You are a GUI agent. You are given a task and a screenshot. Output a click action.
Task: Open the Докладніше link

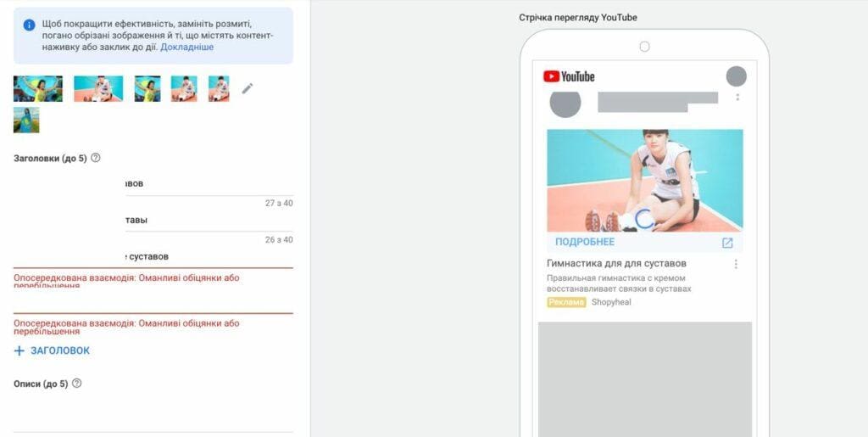187,47
